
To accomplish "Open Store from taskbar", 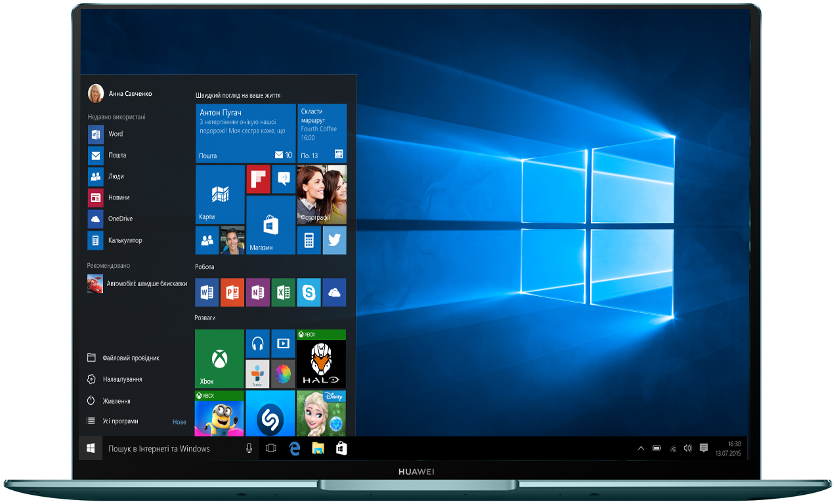I will pos(341,448).
